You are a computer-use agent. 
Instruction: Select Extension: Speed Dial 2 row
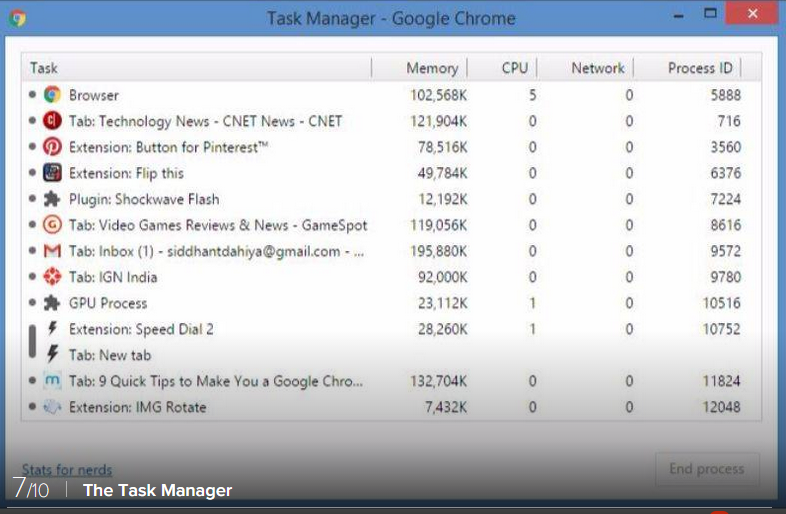pos(391,329)
